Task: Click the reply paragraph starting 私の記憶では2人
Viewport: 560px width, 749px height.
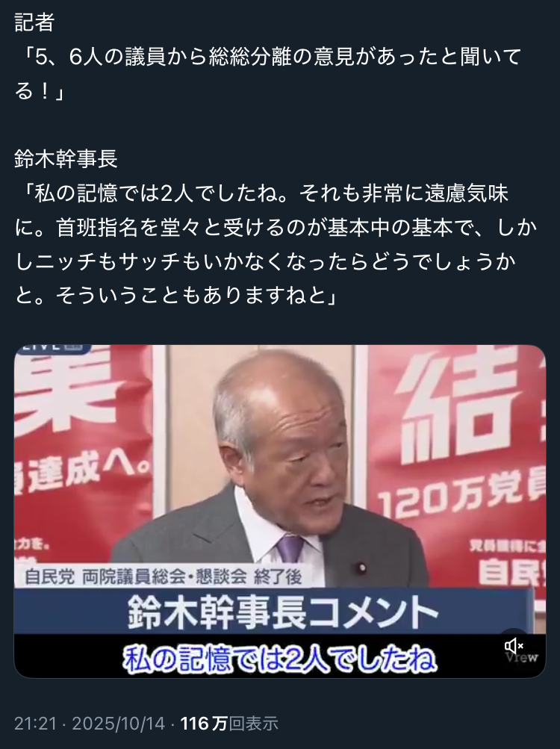Action: pyautogui.click(x=276, y=245)
